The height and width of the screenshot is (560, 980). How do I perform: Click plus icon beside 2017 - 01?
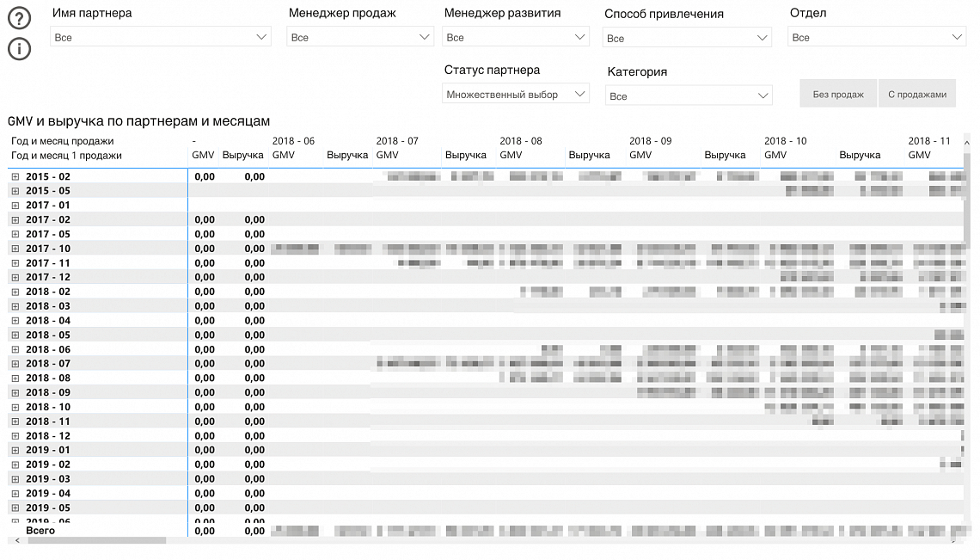point(15,206)
